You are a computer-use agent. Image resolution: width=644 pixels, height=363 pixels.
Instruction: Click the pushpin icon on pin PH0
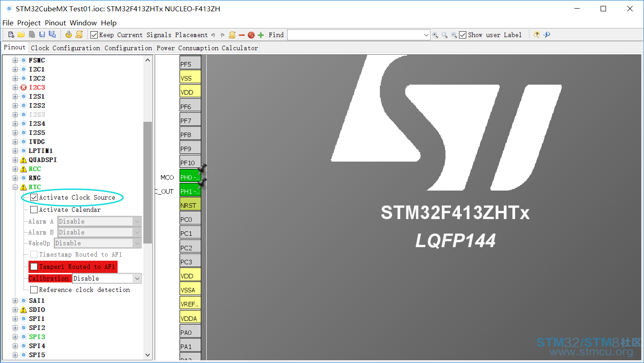point(202,169)
